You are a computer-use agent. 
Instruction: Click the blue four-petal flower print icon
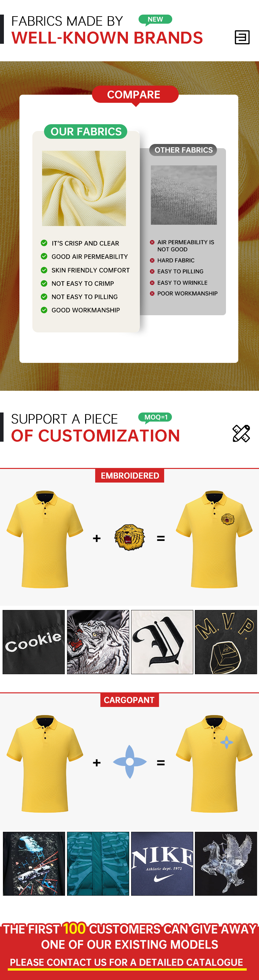pos(130,762)
